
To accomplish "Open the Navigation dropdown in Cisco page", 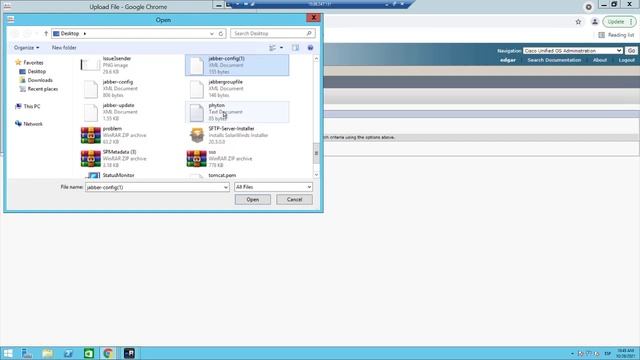I will click(x=573, y=51).
